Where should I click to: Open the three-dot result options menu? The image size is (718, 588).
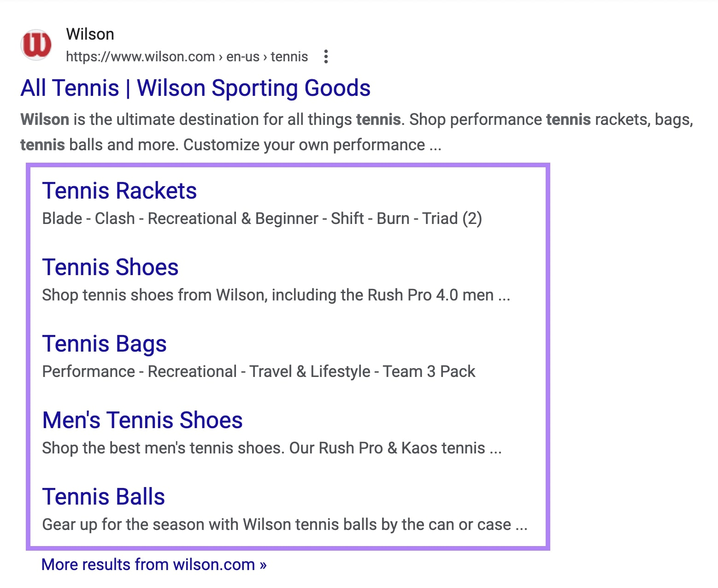(x=326, y=56)
